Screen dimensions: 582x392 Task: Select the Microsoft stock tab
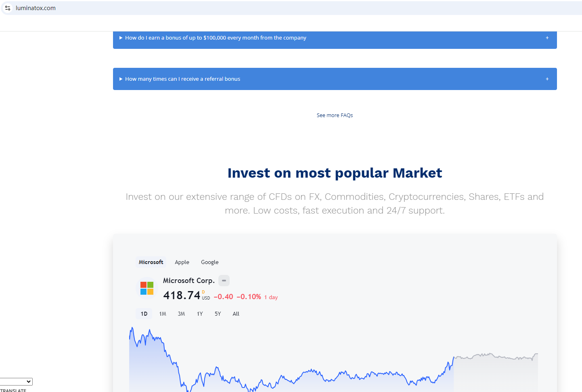tap(151, 262)
